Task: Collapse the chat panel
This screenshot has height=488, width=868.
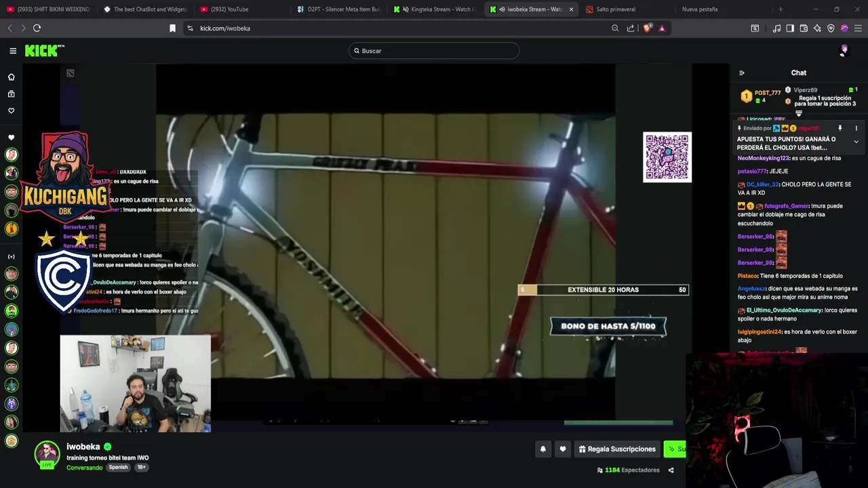Action: [x=742, y=73]
